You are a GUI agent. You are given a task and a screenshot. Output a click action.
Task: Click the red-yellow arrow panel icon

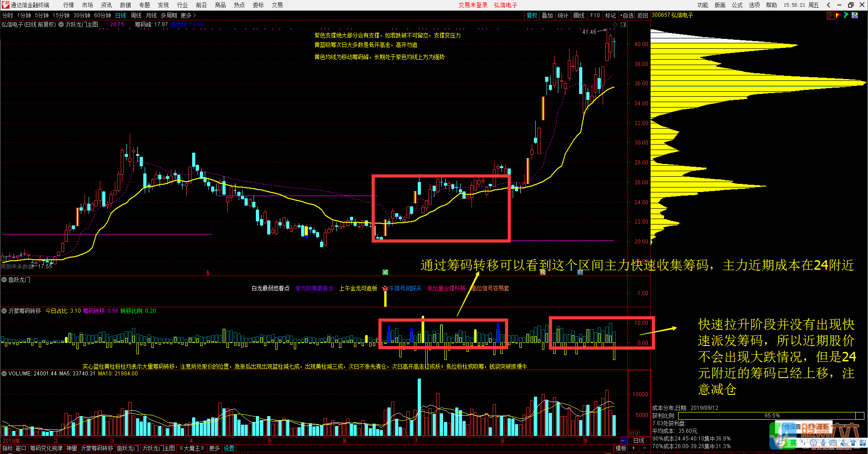[x=838, y=15]
